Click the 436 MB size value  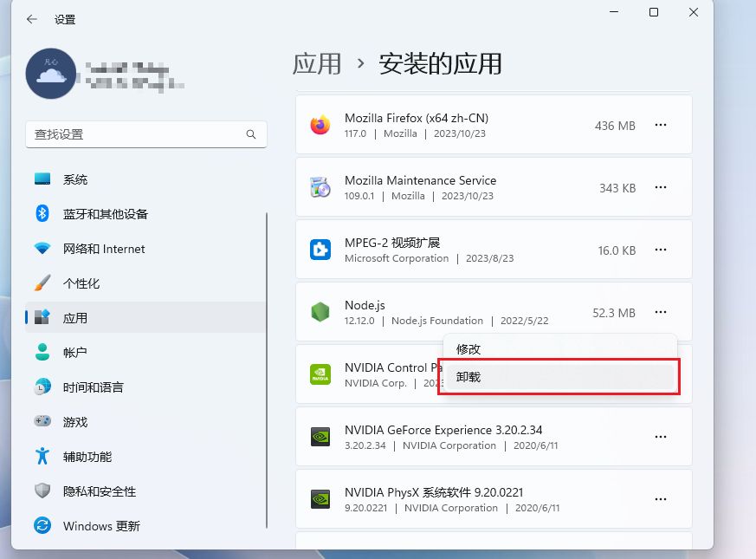click(x=615, y=126)
